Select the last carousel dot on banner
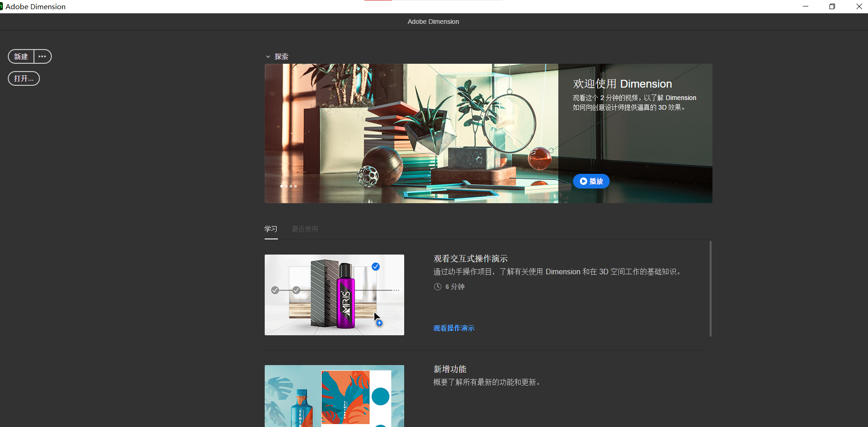Screen dimensions: 868x427 295,186
